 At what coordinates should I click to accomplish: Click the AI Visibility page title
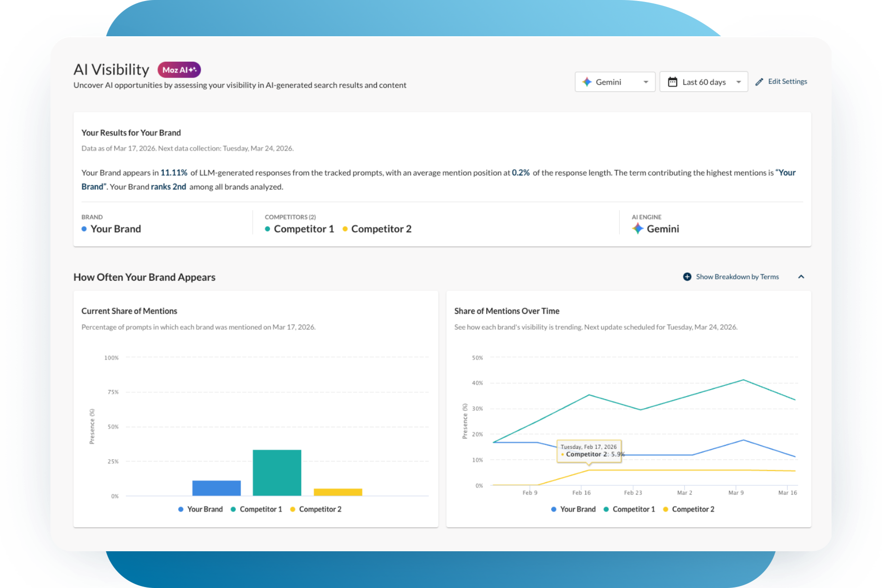tap(111, 70)
